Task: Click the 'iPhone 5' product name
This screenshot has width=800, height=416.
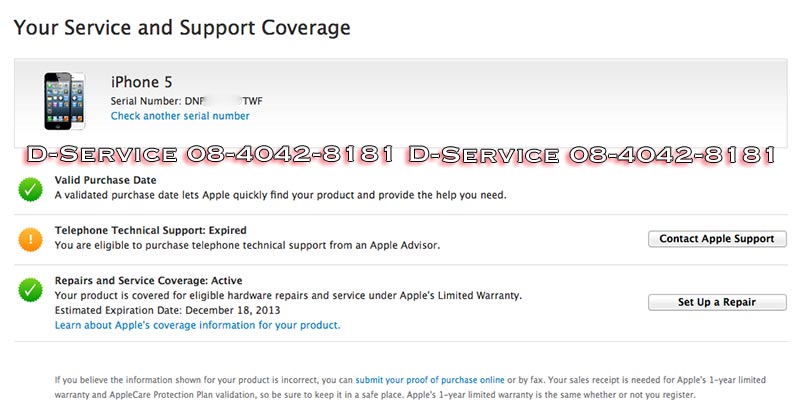Action: [141, 82]
